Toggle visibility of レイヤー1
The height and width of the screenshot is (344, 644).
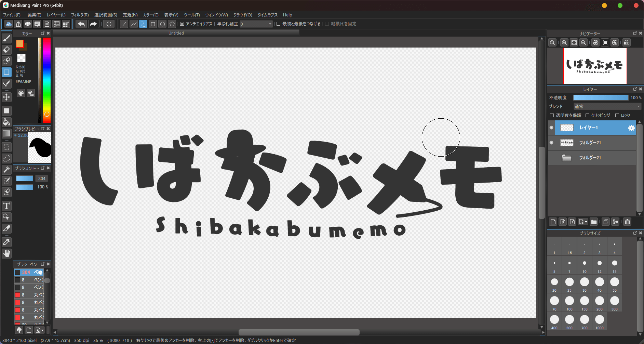pos(551,128)
